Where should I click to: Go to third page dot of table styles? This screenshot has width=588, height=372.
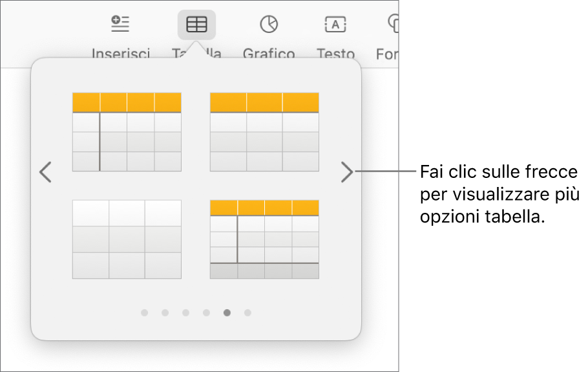click(x=185, y=313)
